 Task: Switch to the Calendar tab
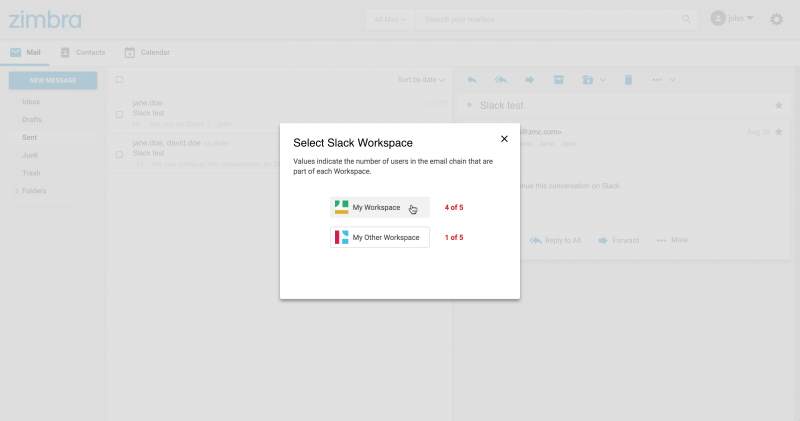(147, 53)
